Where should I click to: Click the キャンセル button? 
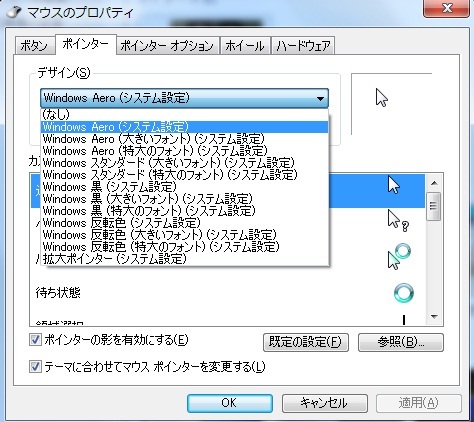coord(325,403)
